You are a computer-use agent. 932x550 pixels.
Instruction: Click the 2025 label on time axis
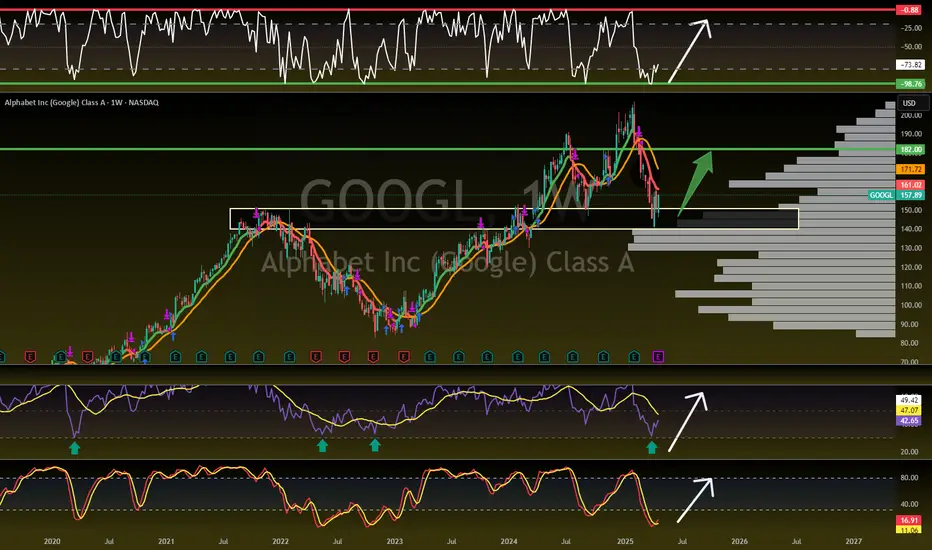tap(625, 542)
